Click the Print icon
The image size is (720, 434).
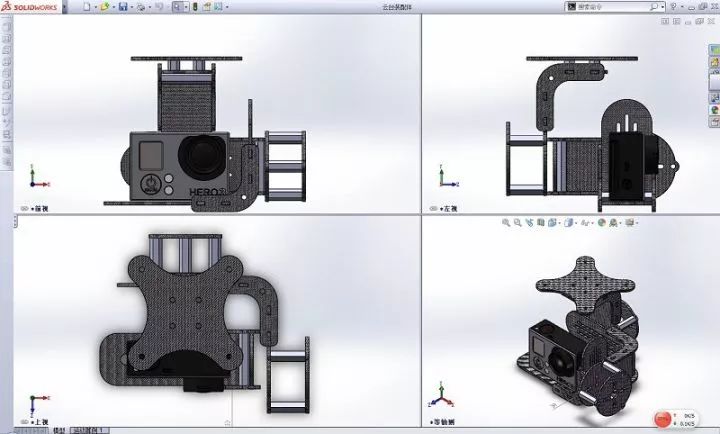[141, 7]
